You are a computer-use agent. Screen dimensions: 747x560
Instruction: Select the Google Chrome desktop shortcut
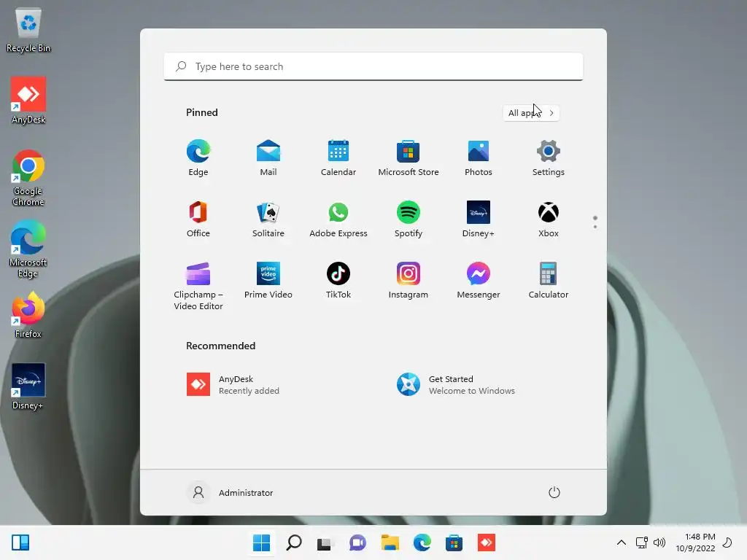tap(28, 178)
